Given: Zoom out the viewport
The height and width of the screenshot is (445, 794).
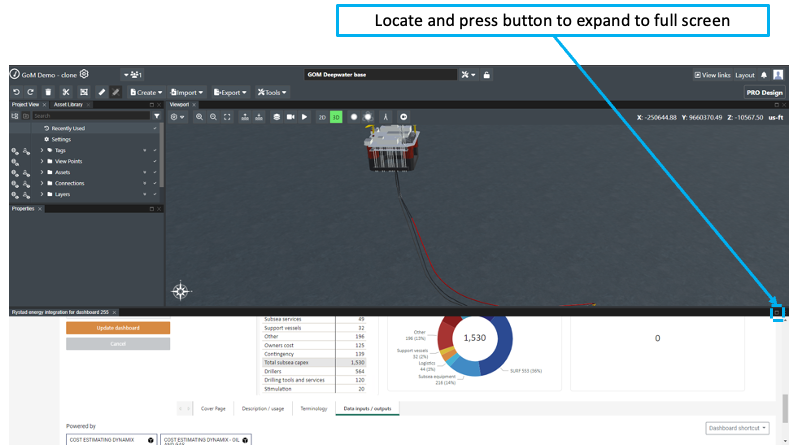Looking at the screenshot, I should [213, 117].
